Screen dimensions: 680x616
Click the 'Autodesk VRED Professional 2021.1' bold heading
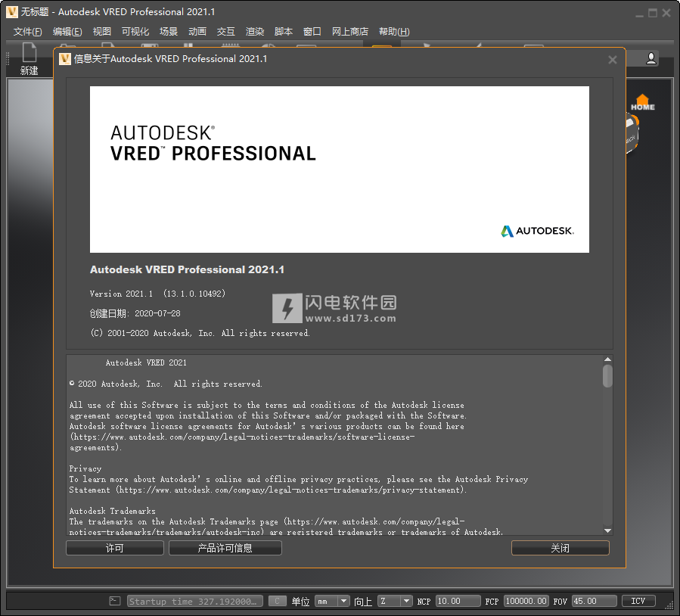(187, 269)
